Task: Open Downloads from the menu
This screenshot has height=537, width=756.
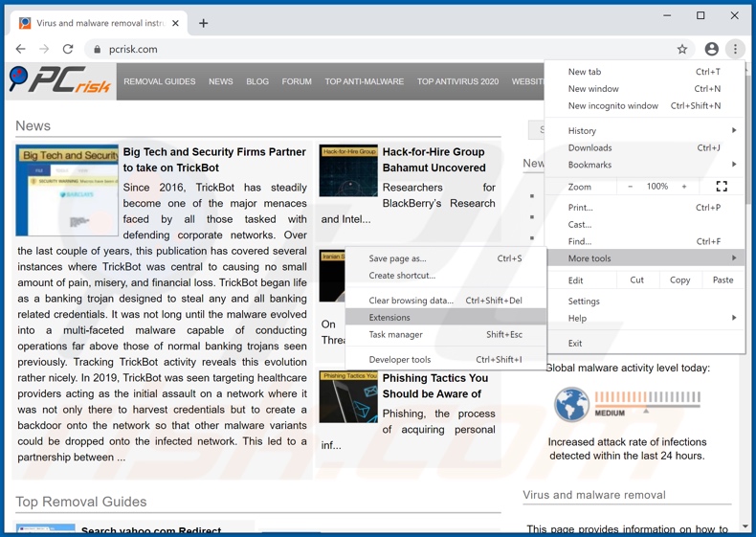Action: tap(645, 147)
